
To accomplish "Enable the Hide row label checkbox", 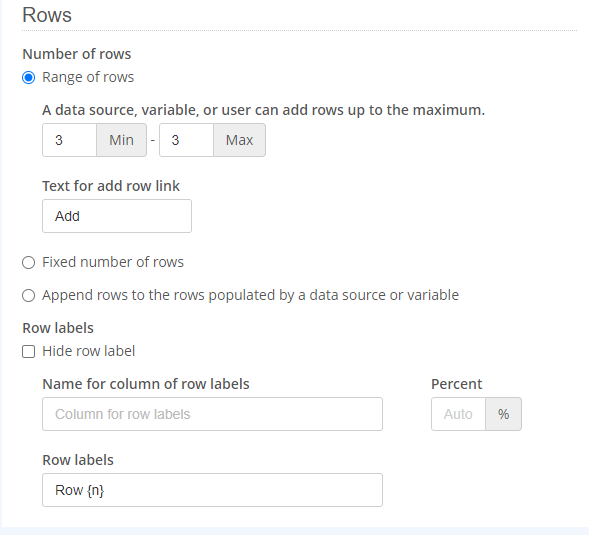I will pos(29,352).
